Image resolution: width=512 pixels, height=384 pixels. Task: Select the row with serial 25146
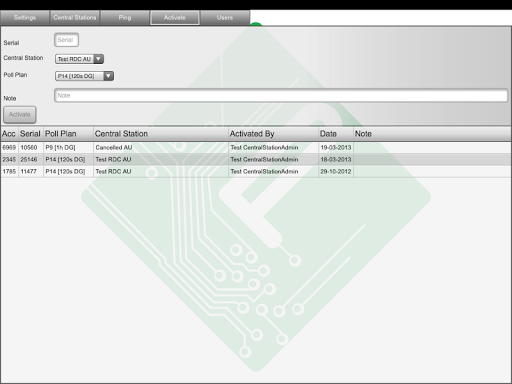tap(256, 160)
